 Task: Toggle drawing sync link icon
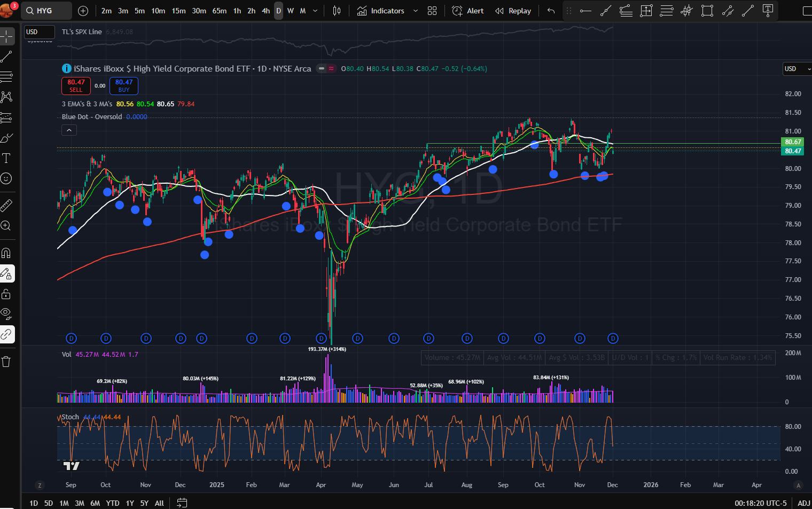click(6, 334)
